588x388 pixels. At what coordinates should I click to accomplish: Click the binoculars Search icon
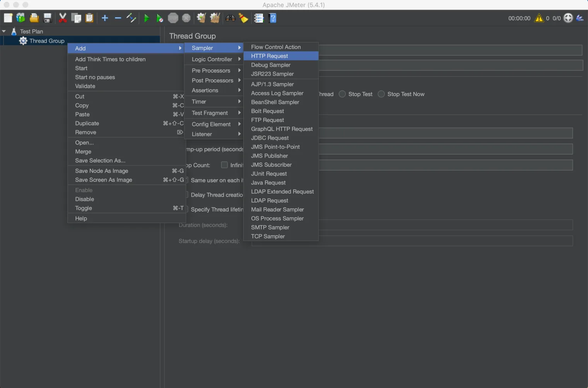pos(231,18)
